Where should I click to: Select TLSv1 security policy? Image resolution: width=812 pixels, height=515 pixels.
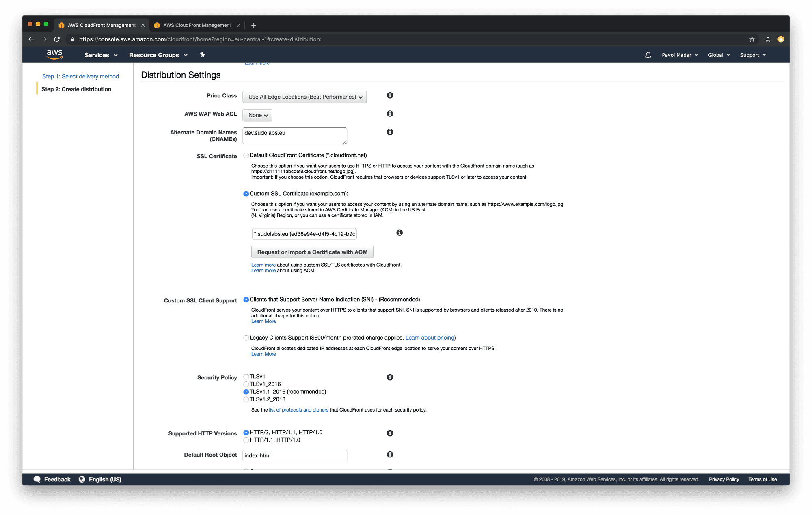pos(246,377)
